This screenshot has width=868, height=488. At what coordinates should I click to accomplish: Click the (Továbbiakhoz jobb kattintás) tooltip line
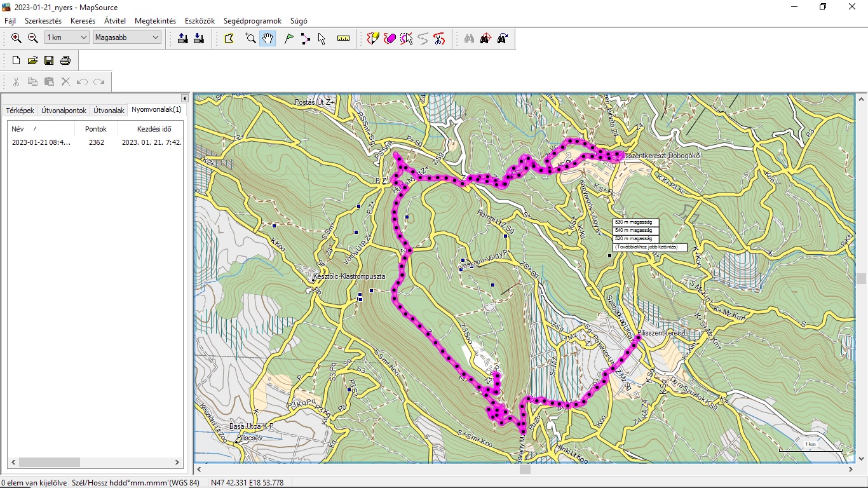(649, 247)
